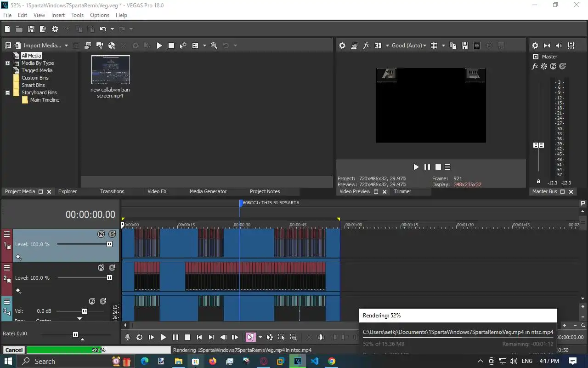Open the Project Media Views dropdown arrow
588x368 pixels.
tap(204, 46)
